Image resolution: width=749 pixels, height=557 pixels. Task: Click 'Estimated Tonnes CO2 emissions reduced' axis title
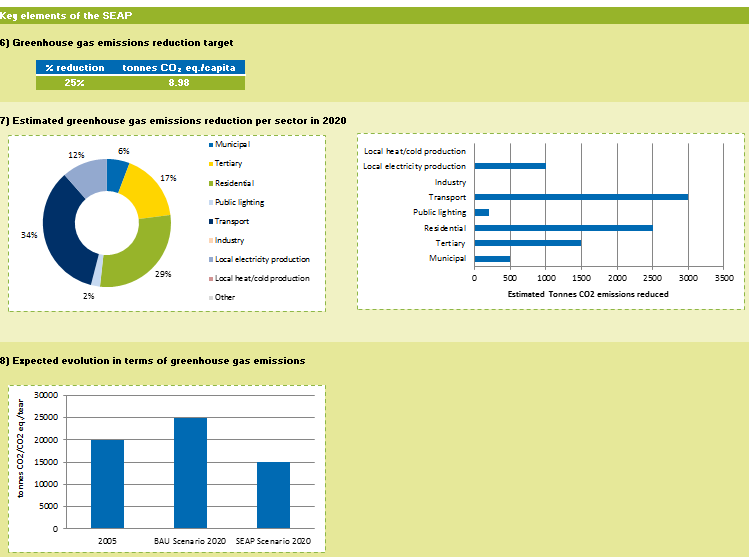point(588,294)
